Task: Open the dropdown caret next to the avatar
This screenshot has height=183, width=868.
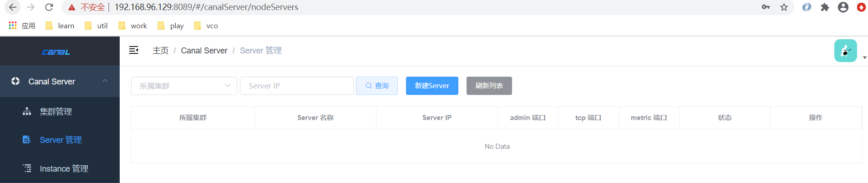Action: point(864,58)
